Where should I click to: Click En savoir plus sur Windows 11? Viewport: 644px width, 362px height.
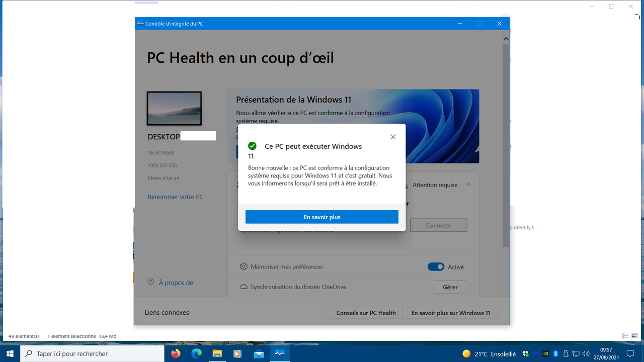(x=451, y=312)
